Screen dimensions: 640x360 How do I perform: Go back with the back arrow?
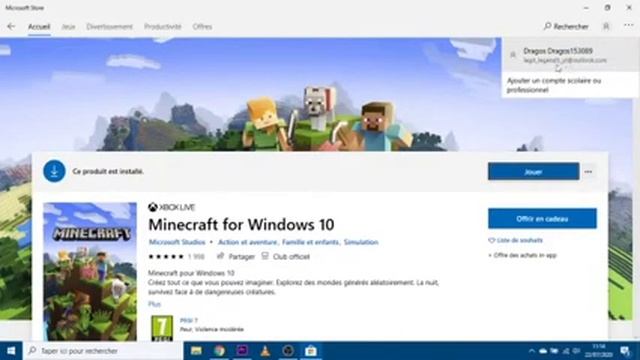coord(11,27)
